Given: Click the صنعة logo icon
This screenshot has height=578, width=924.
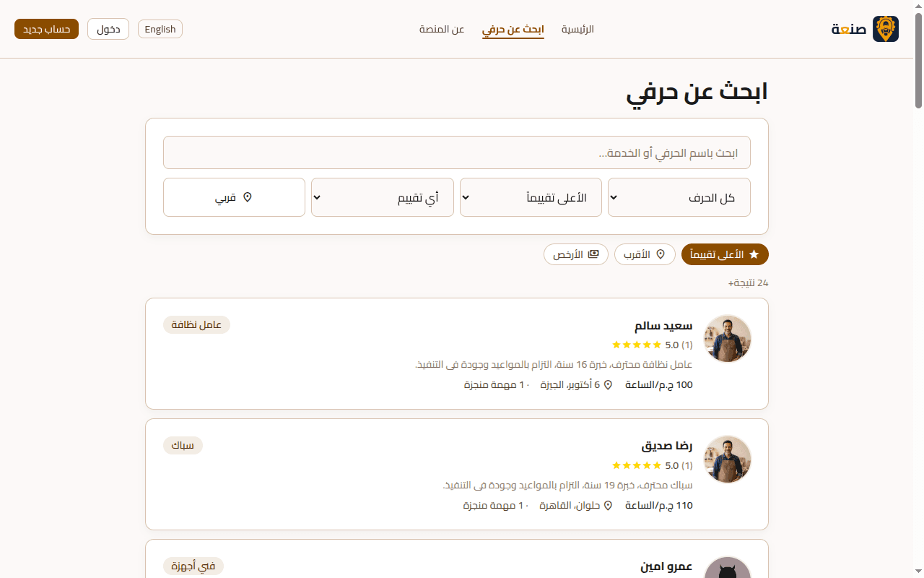Looking at the screenshot, I should coord(886,29).
